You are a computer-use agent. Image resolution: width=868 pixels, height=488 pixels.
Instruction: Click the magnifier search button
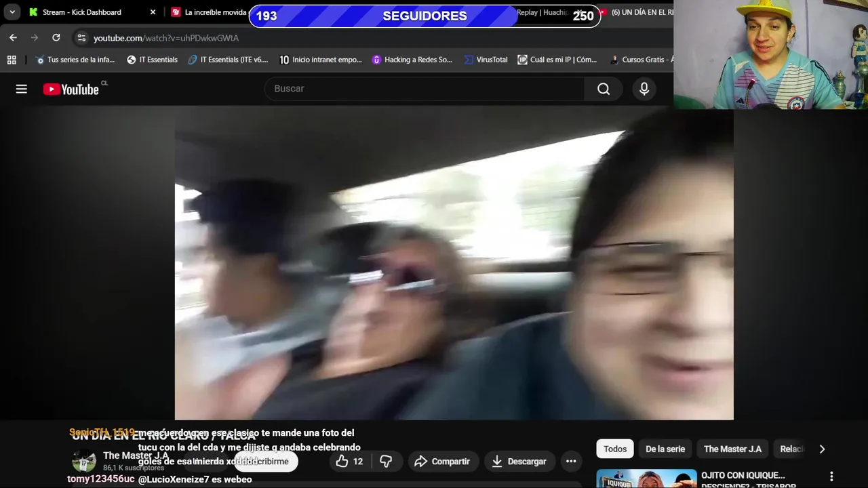click(604, 89)
